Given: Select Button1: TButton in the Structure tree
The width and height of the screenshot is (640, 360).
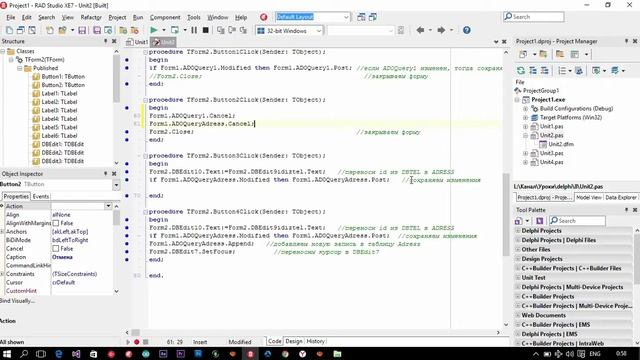Looking at the screenshot, I should click(x=63, y=77).
